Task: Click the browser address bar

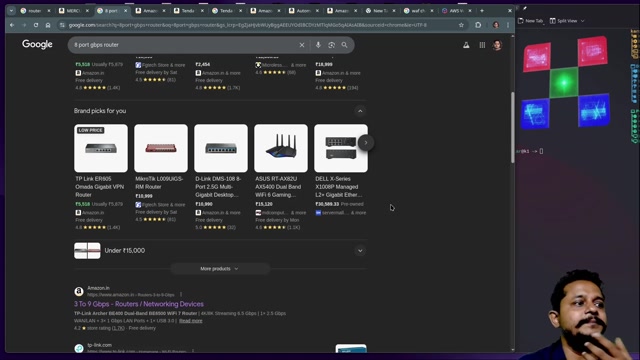Action: coord(247,25)
